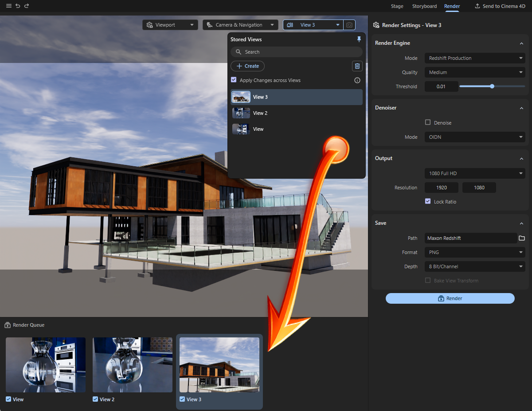Select the View 2 queue thumbnail
This screenshot has height=411, width=532.
[x=133, y=365]
